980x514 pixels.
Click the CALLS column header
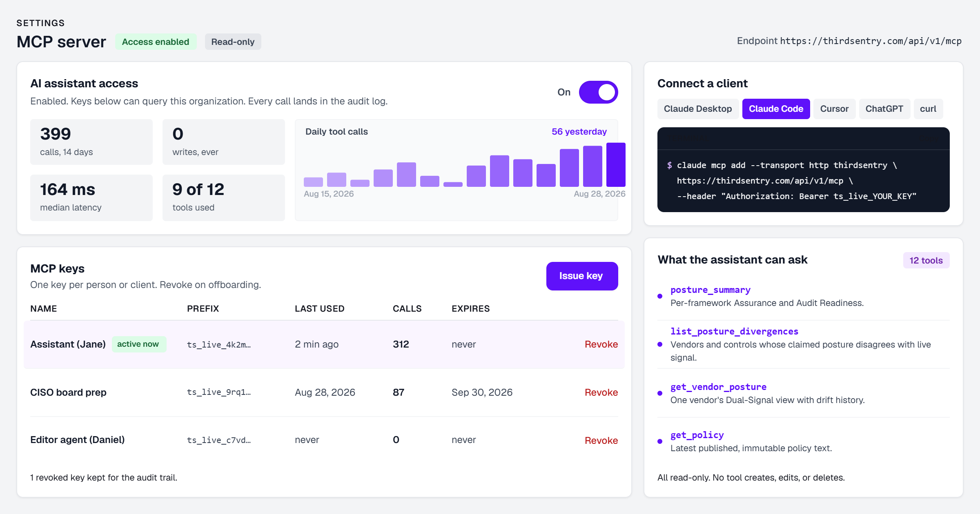click(407, 309)
